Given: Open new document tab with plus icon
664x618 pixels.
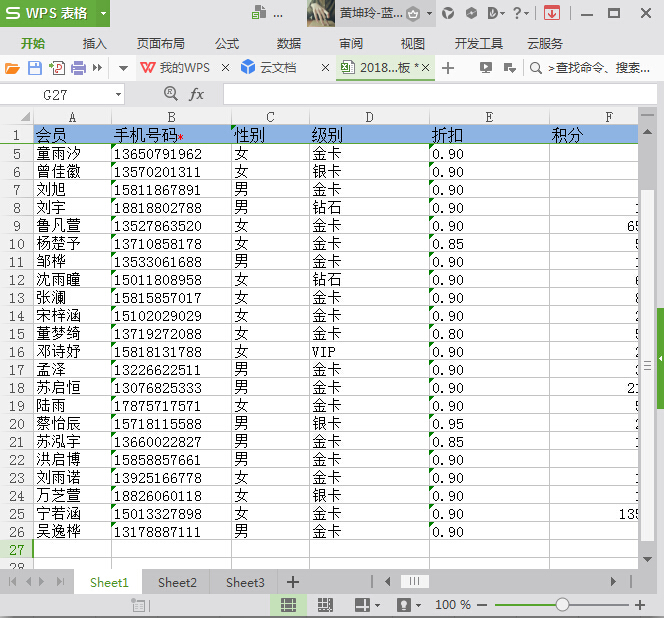Looking at the screenshot, I should pos(448,68).
